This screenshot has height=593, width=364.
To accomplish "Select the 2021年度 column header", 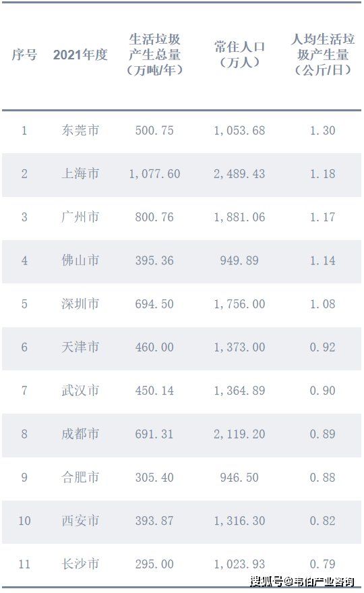I will coord(80,55).
